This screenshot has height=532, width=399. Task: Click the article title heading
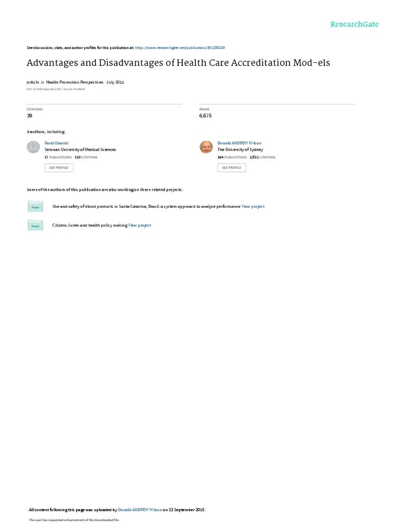(x=178, y=63)
